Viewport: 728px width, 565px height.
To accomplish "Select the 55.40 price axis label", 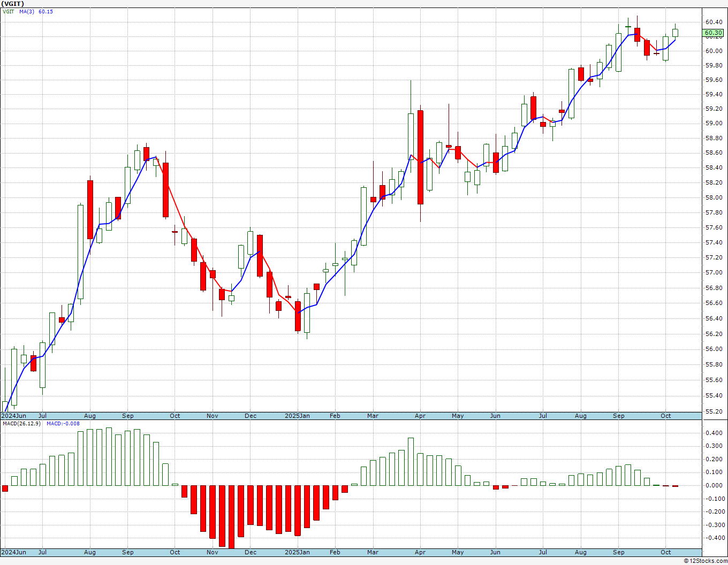I will point(714,396).
